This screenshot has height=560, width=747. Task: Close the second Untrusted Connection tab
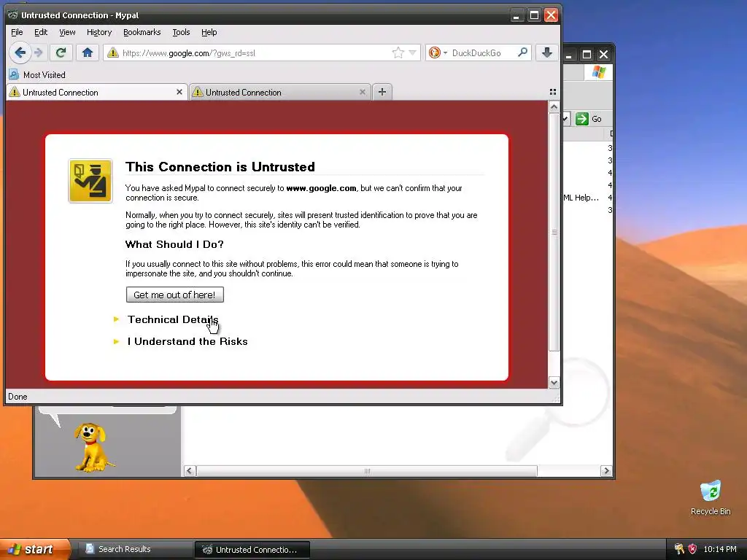coord(362,92)
